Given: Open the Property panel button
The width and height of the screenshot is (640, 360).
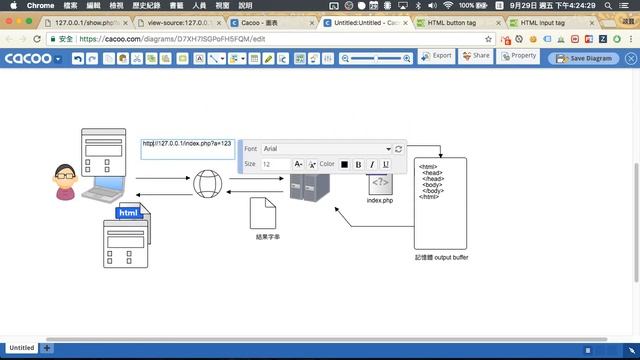Looking at the screenshot, I should coord(518,56).
